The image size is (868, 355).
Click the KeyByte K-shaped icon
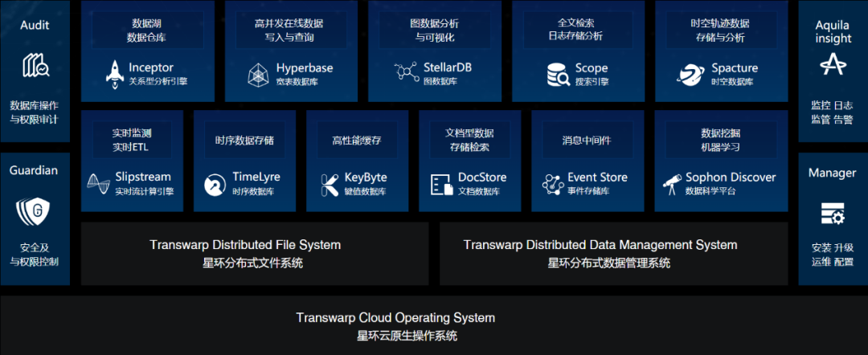[330, 186]
